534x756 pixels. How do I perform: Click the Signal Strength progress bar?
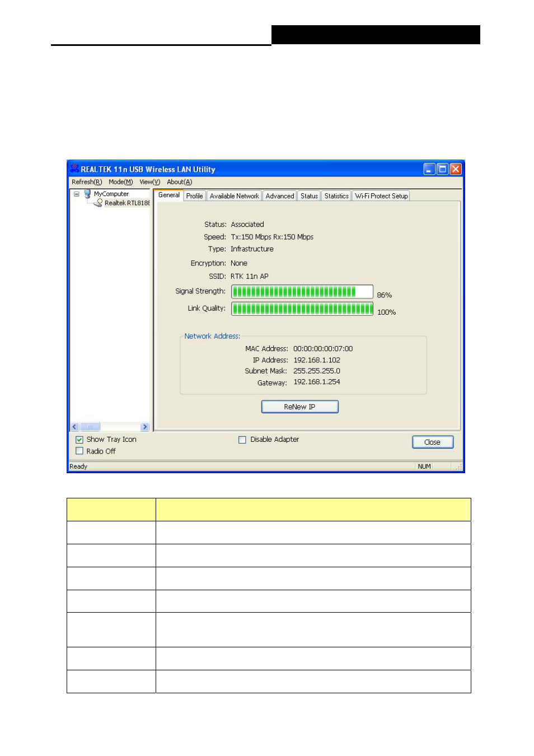click(x=302, y=291)
